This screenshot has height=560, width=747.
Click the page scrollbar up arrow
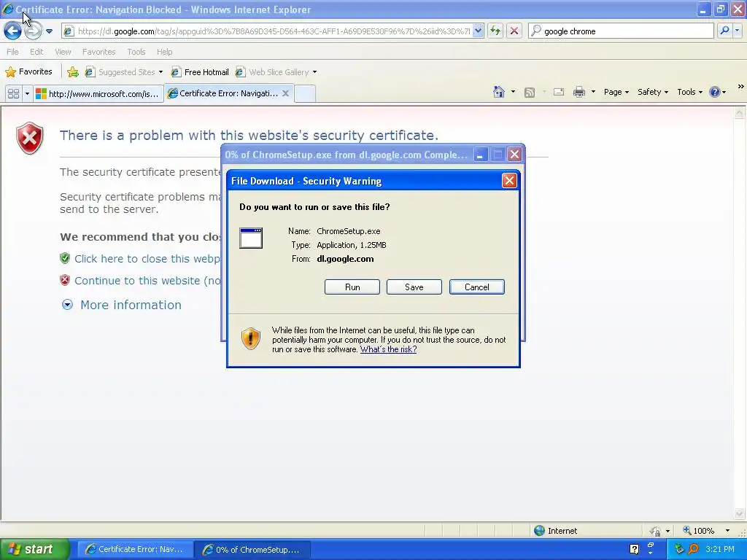(x=739, y=113)
